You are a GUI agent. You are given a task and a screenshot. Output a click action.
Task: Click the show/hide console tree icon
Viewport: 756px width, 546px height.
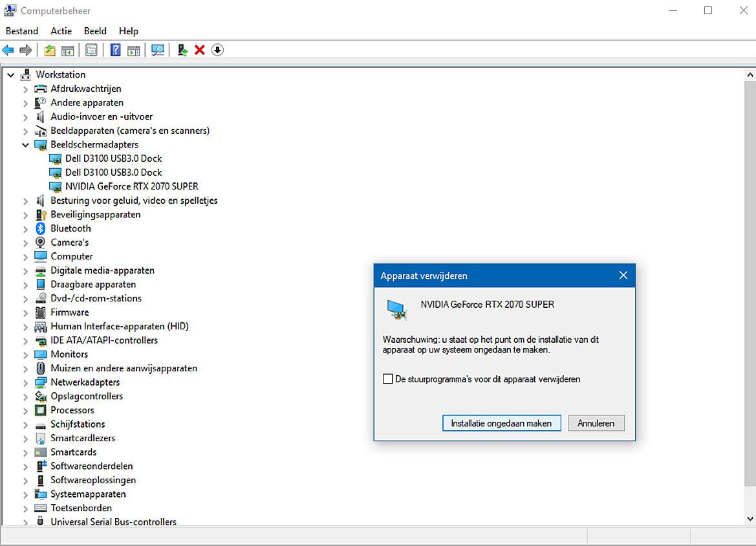[x=67, y=50]
